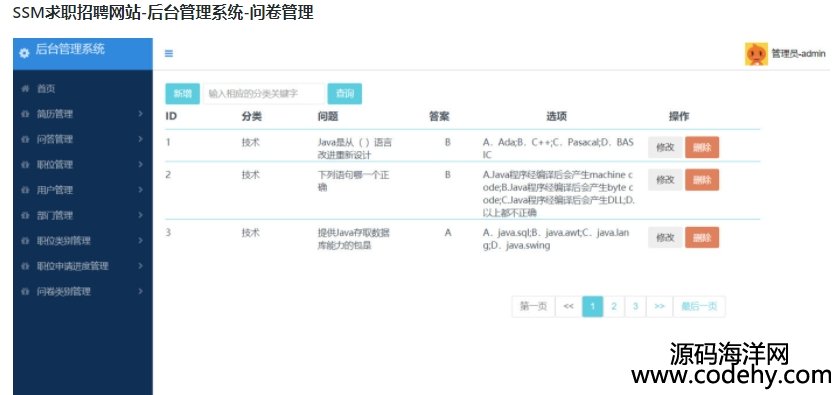Click the icon beside 问答管理

coord(25,139)
